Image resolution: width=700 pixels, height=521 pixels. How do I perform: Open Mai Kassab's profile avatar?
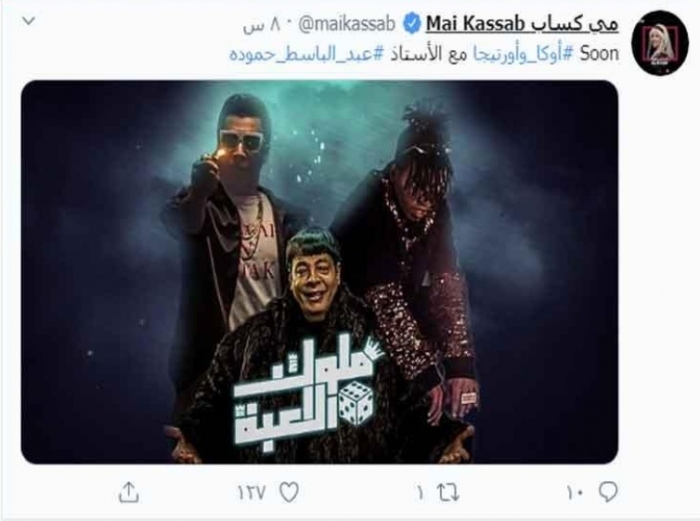coord(660,43)
